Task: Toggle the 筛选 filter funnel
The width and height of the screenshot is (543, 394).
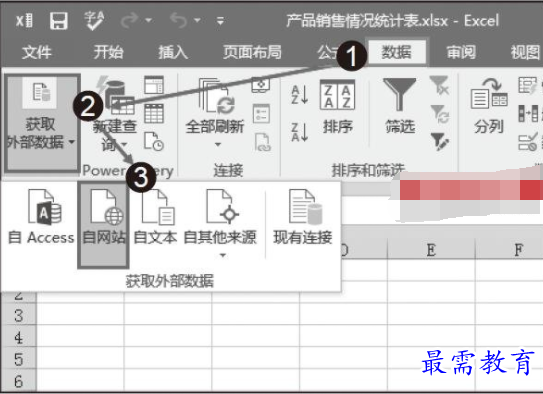Action: (x=400, y=107)
